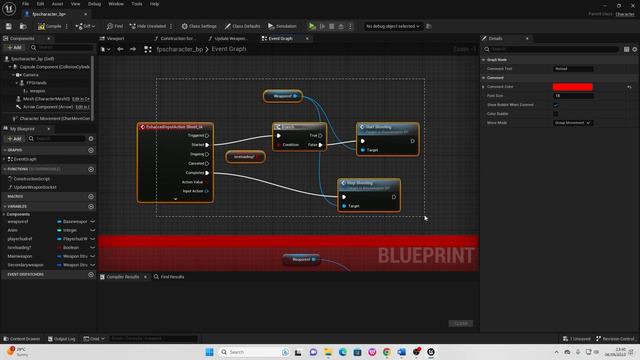Toggle Hide Unrelated nodes

pos(148,26)
